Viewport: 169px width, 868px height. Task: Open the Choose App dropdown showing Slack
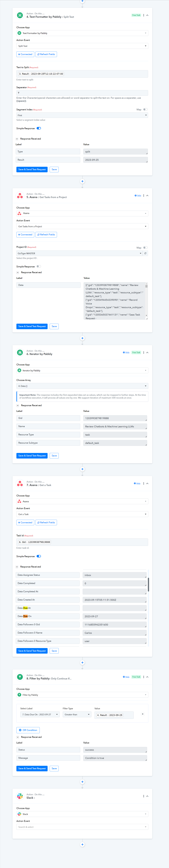(x=82, y=814)
